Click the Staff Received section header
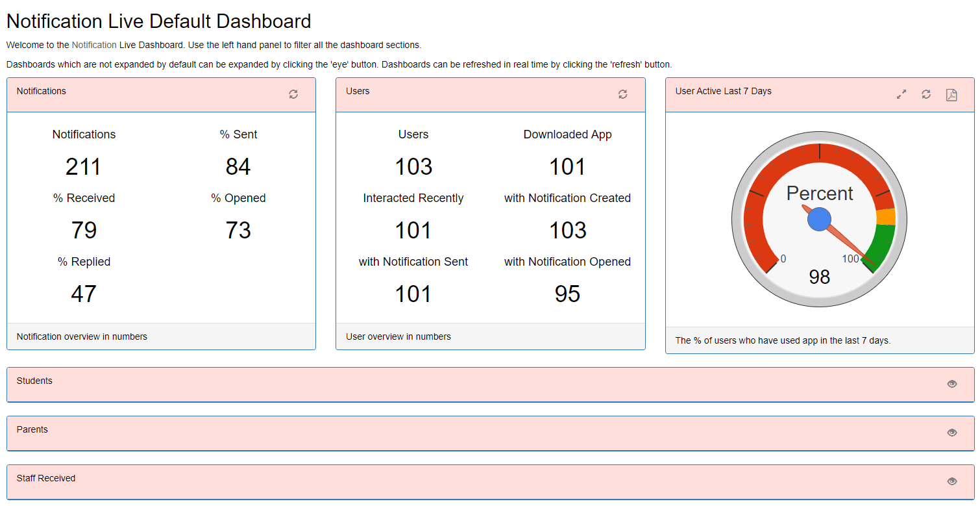 pos(490,482)
